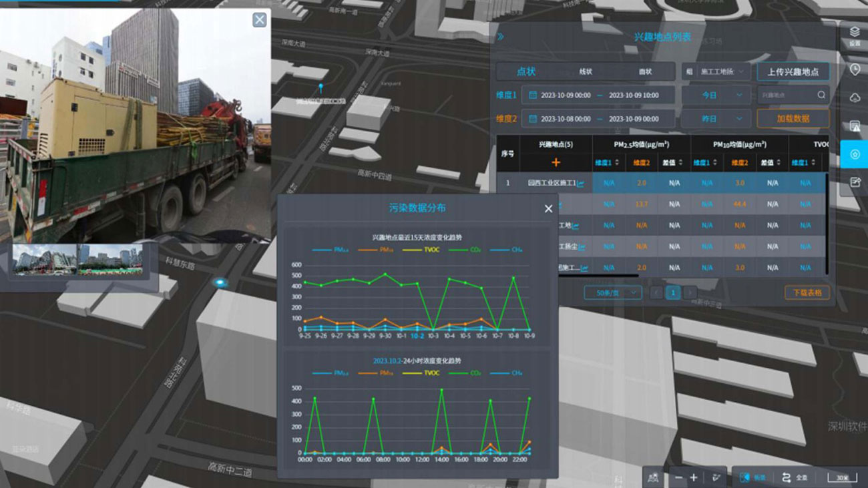Screen dimensions: 868x488
Task: Switch to the 面状 tab
Action: (645, 72)
